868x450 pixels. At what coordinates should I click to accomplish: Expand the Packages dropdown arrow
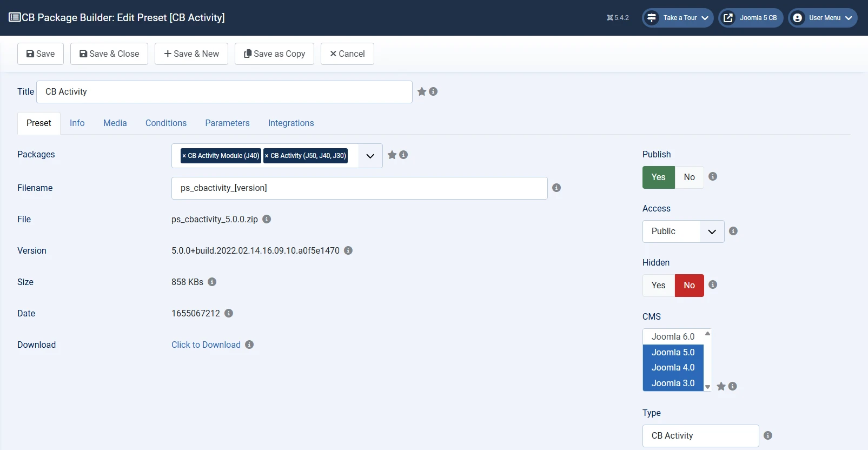[x=370, y=156]
